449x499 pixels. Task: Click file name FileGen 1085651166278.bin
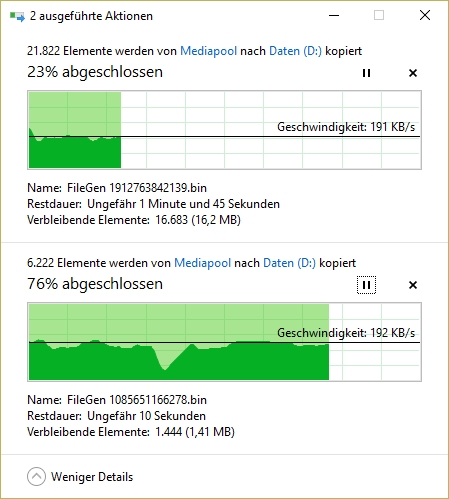click(x=137, y=400)
